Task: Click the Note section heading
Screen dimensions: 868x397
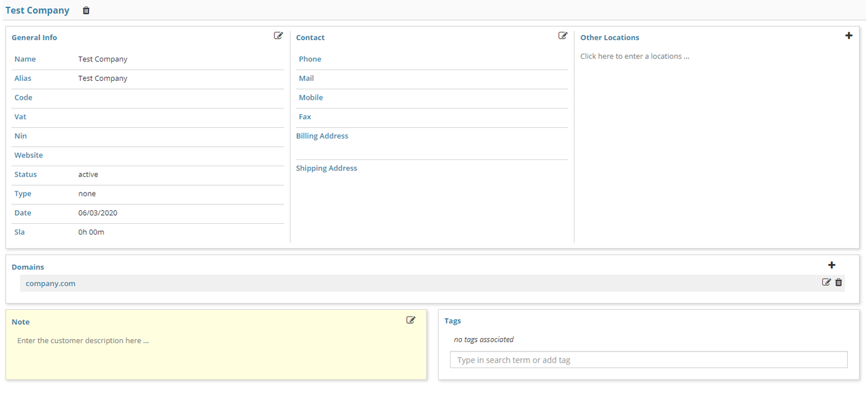Action: (21, 322)
